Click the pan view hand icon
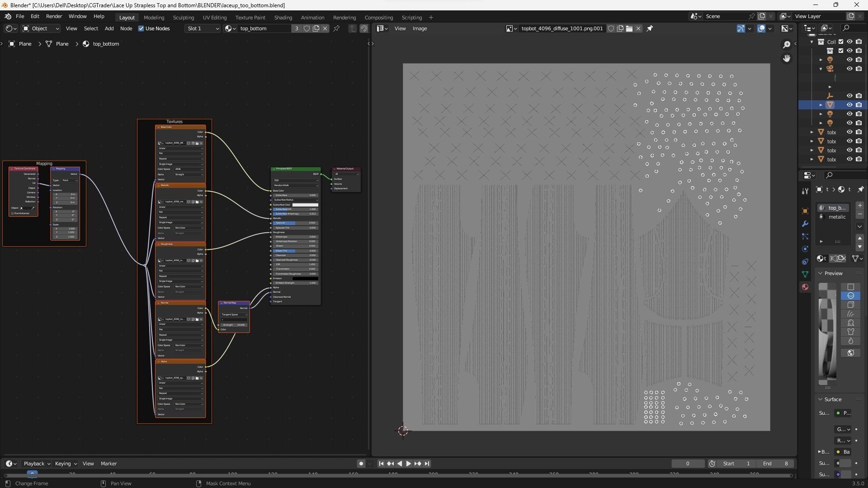Viewport: 868px width, 488px height. (x=787, y=58)
